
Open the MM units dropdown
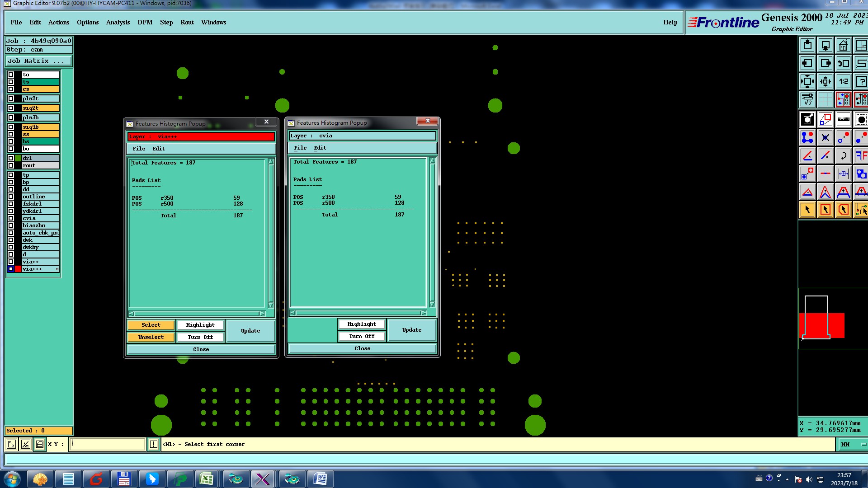pos(853,444)
